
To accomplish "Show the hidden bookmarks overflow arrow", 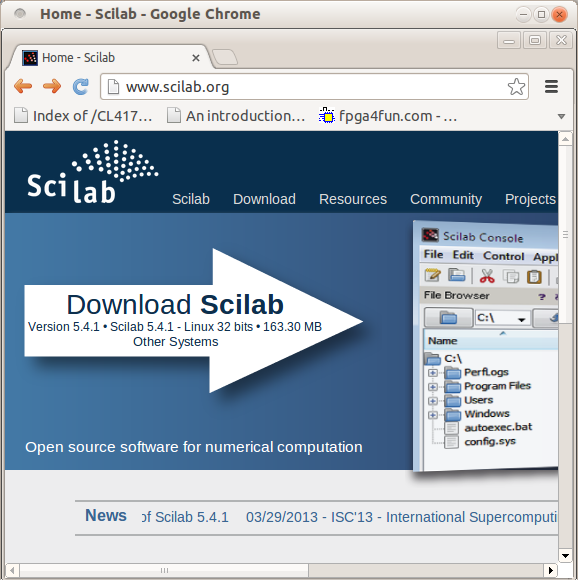I will 561,117.
